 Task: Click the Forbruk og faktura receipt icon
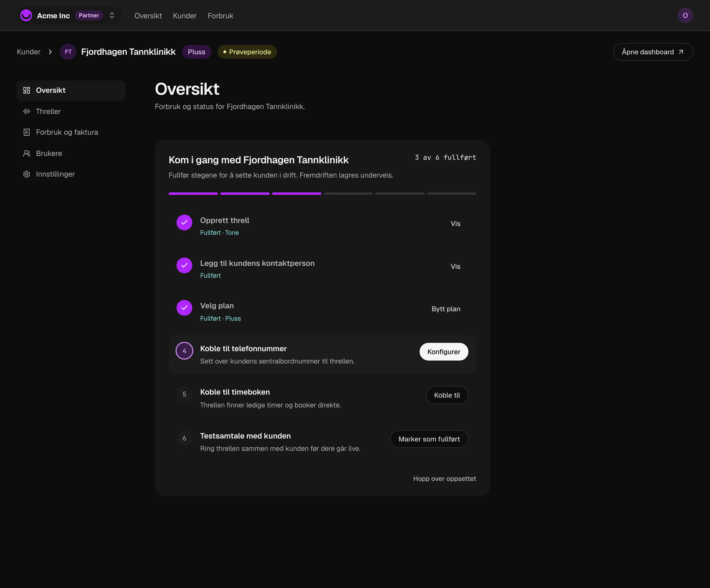[x=27, y=132]
